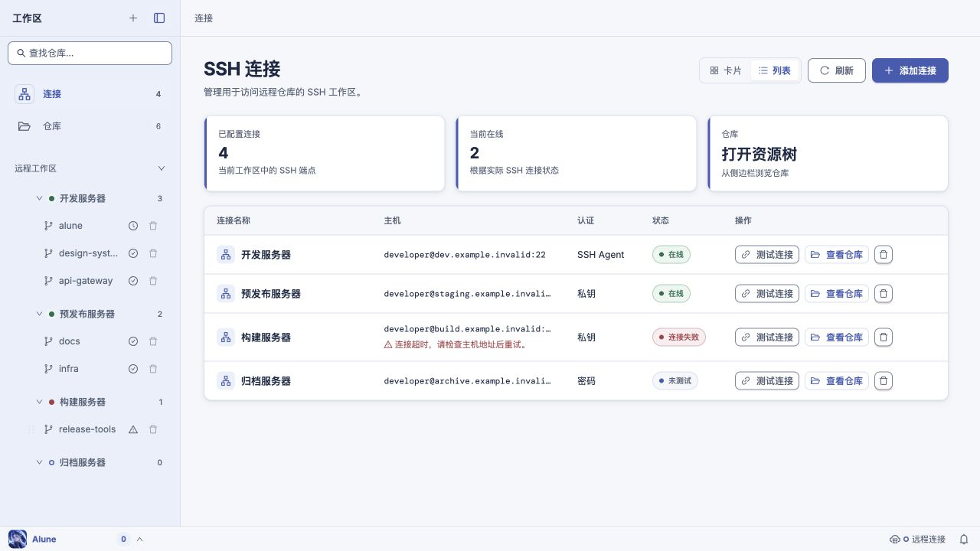980x551 pixels.
Task: Click the 连接失败 status badge
Action: pyautogui.click(x=679, y=337)
